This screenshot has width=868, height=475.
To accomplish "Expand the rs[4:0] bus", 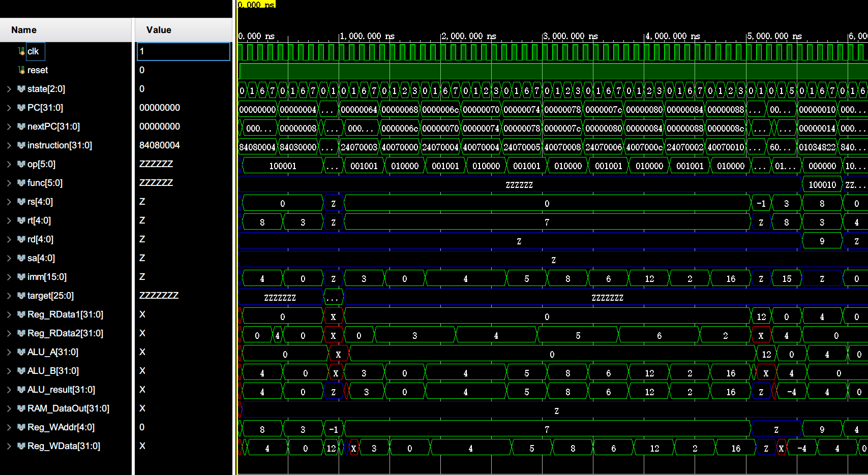I will 9,202.
